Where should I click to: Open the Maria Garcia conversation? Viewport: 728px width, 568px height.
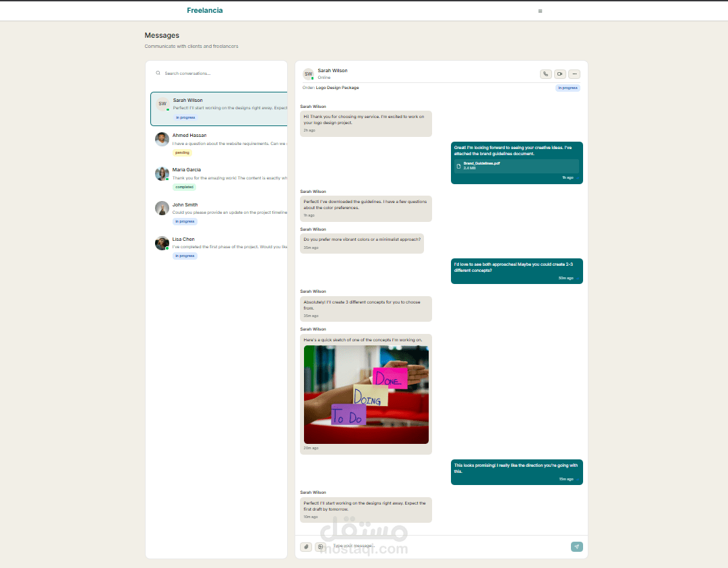tap(219, 178)
